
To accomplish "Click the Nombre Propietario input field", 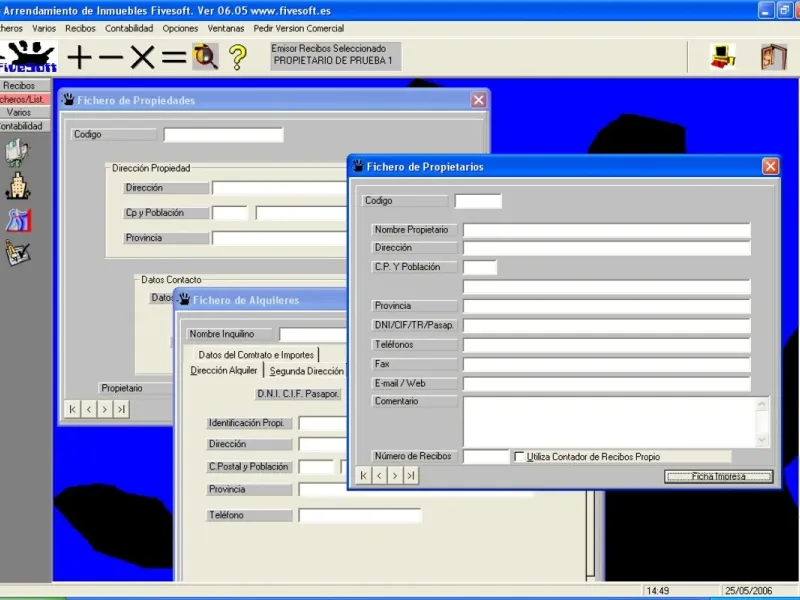I will tap(607, 230).
